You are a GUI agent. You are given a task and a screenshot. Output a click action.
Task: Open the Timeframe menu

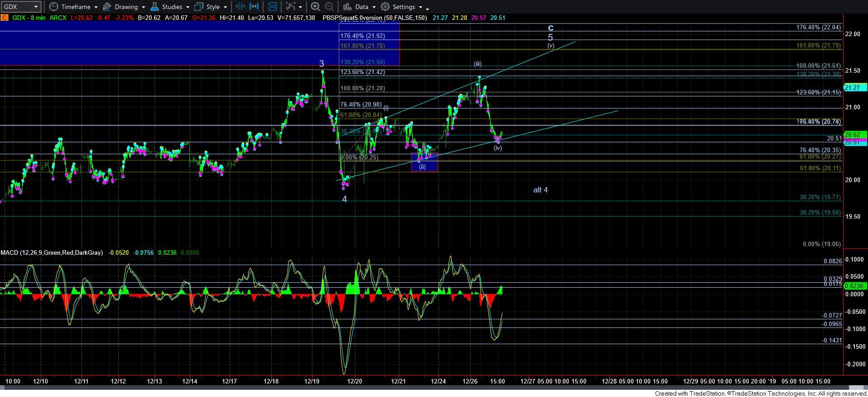[75, 7]
